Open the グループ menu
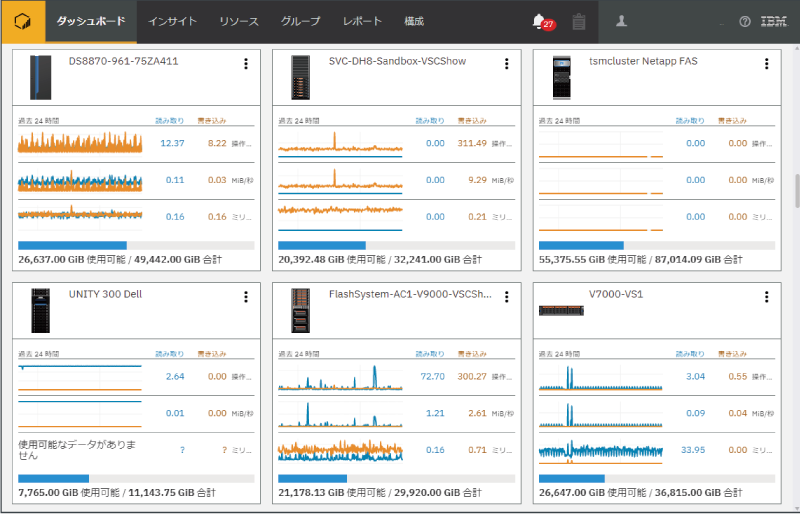Image resolution: width=800 pixels, height=514 pixels. (x=301, y=21)
